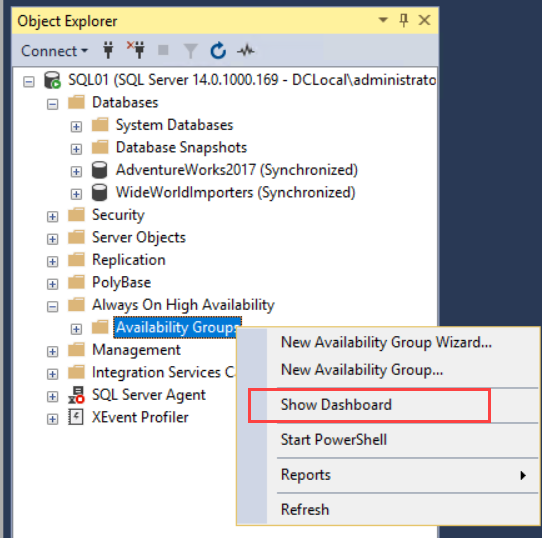Viewport: 542px width, 538px height.
Task: Expand the SQL Server Agent node
Action: click(x=53, y=397)
